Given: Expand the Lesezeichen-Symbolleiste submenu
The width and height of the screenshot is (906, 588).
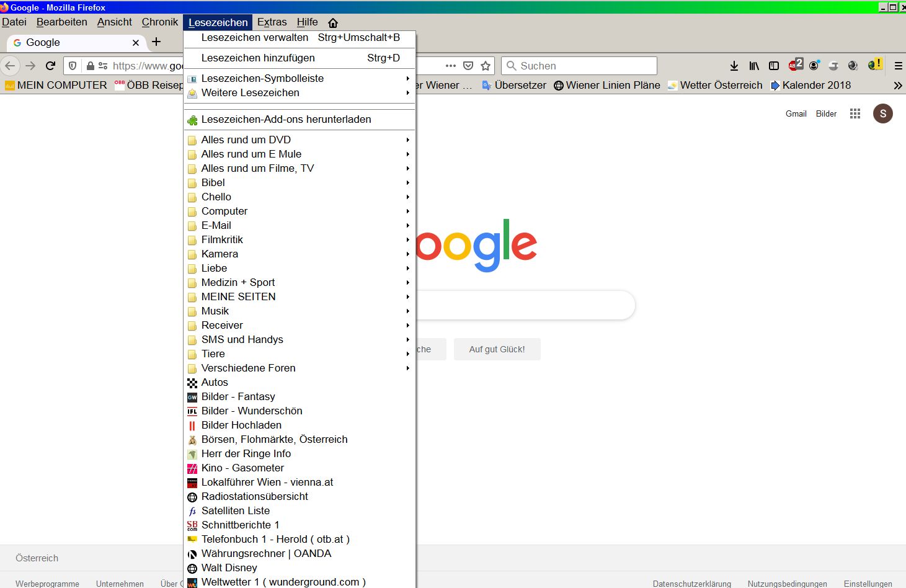Looking at the screenshot, I should point(300,79).
